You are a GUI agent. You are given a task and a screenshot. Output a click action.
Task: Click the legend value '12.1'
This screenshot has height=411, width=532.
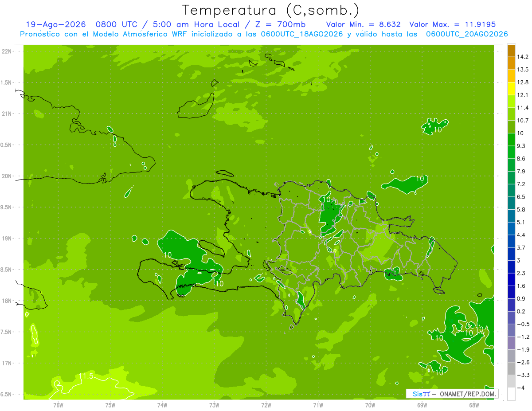pos(523,95)
